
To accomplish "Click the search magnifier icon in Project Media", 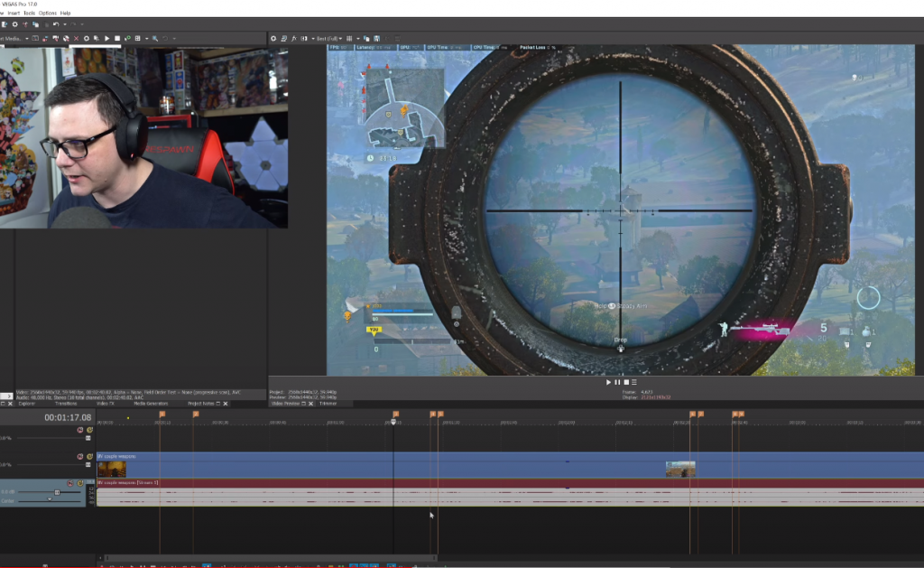I will [155, 38].
